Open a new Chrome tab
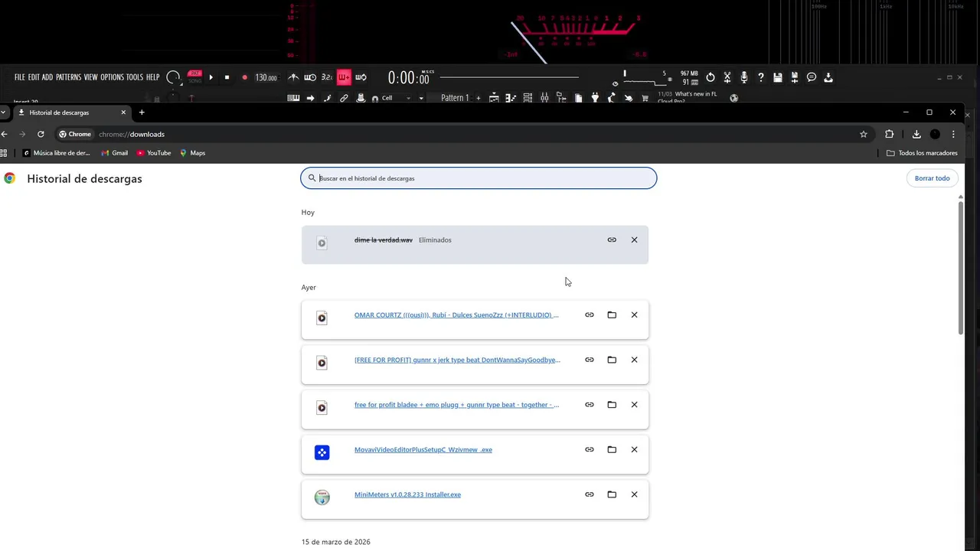980x551 pixels. click(142, 112)
